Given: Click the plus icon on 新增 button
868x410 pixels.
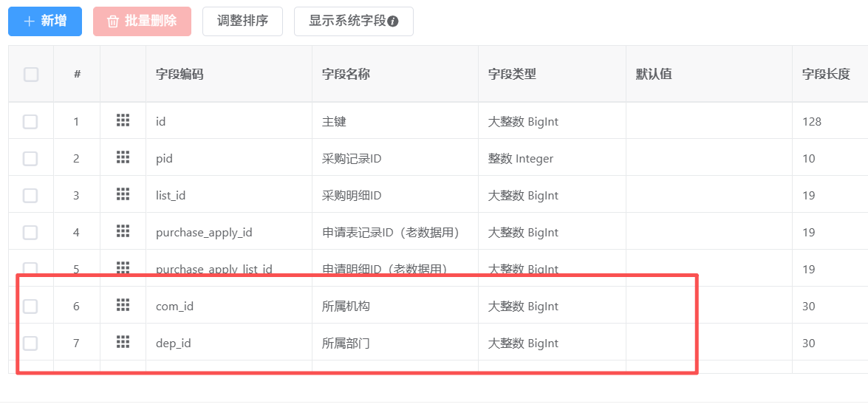Looking at the screenshot, I should [30, 21].
